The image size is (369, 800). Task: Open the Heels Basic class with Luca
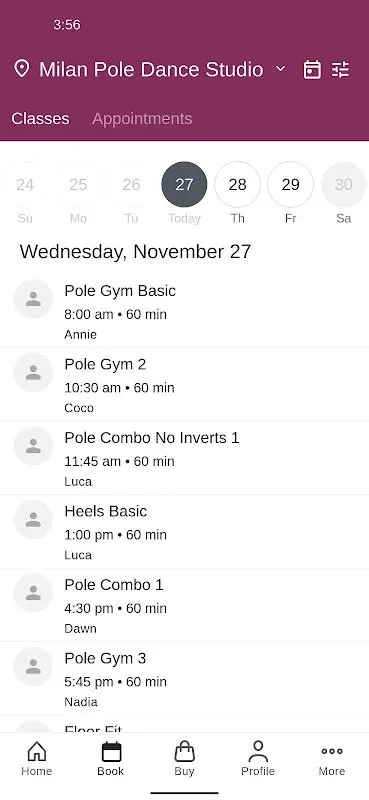[184, 532]
